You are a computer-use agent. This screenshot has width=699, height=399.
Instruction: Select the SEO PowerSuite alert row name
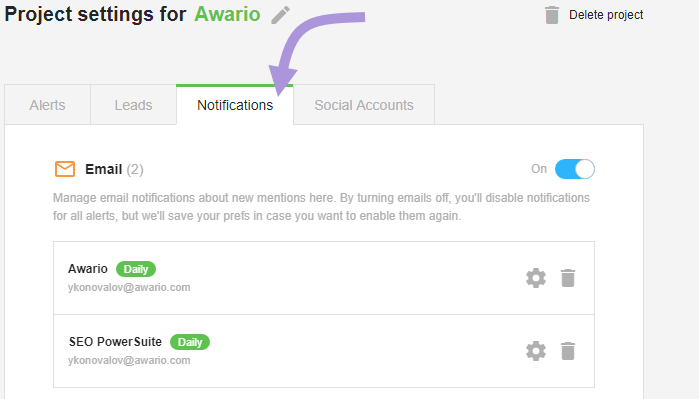(x=115, y=342)
